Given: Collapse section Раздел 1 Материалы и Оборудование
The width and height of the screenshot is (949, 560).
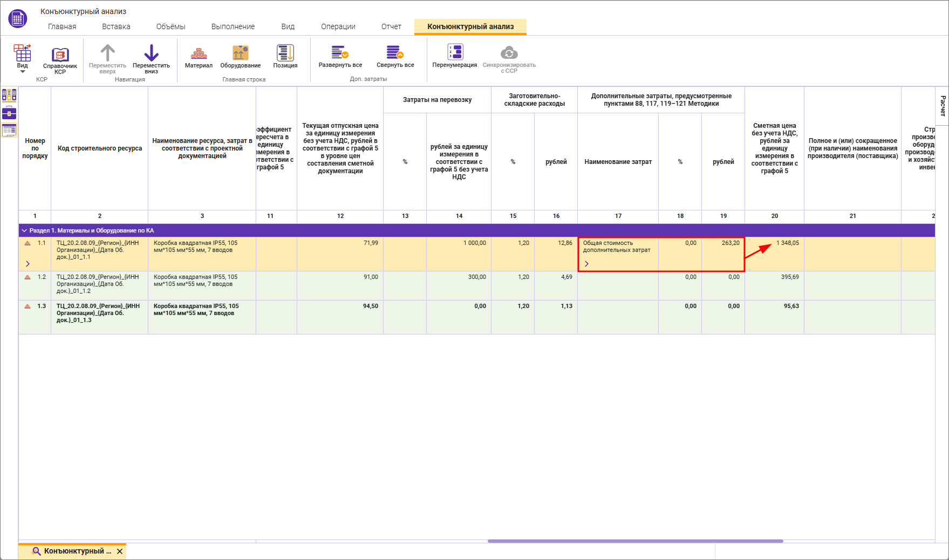Looking at the screenshot, I should coord(24,230).
